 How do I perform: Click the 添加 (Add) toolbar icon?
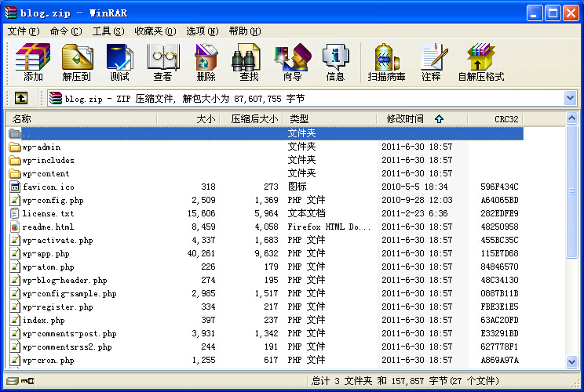(x=33, y=62)
